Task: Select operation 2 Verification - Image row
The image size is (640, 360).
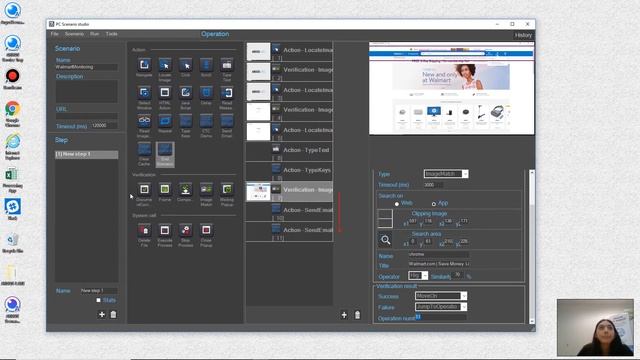Action: tap(289, 71)
